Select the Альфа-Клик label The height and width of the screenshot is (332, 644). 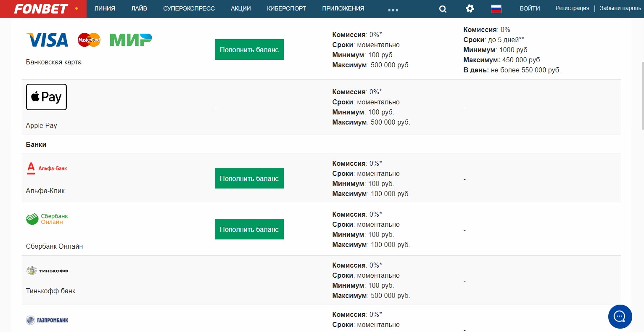click(x=45, y=191)
